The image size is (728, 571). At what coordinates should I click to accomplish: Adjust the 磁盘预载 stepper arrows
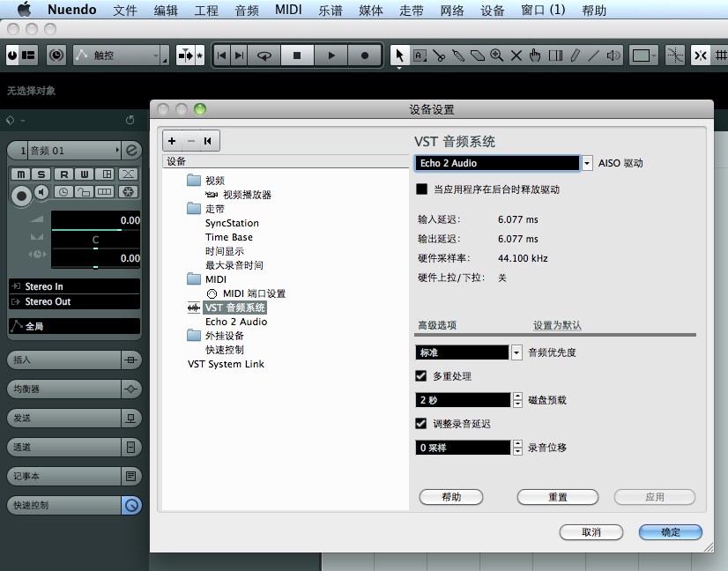pos(517,400)
